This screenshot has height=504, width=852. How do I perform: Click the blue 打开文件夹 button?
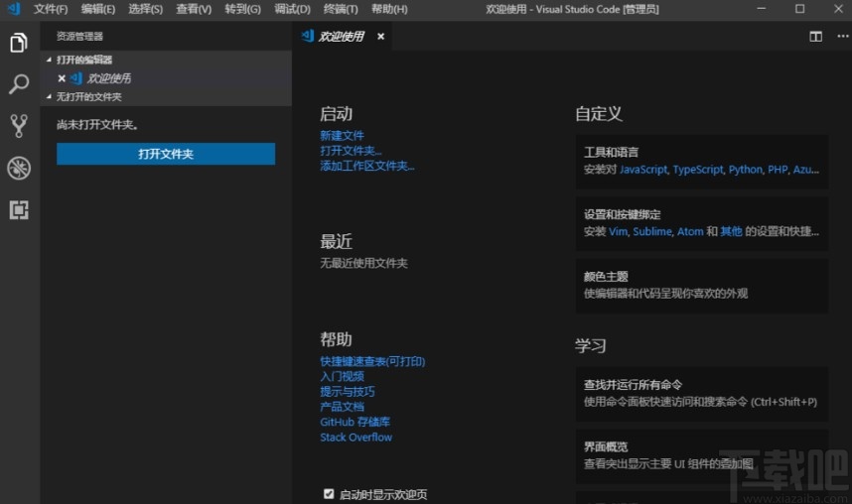(166, 154)
